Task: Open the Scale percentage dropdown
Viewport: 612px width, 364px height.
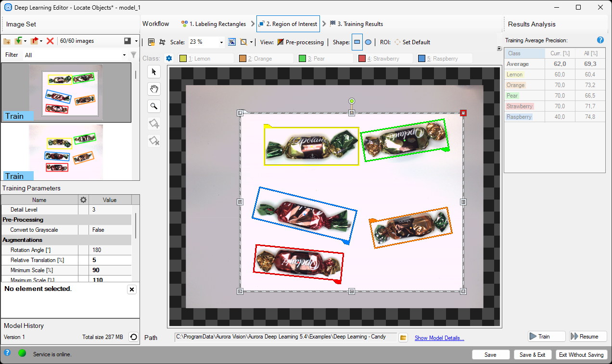Action: pyautogui.click(x=221, y=42)
